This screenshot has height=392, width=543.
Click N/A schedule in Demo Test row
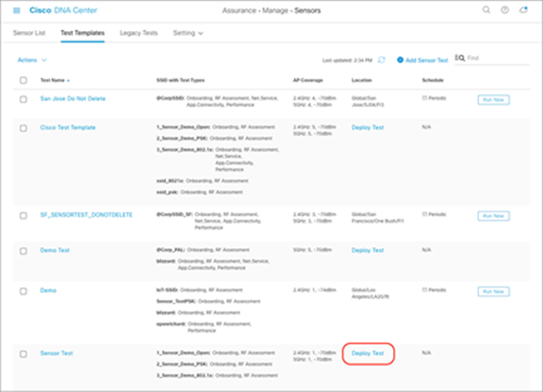click(427, 250)
